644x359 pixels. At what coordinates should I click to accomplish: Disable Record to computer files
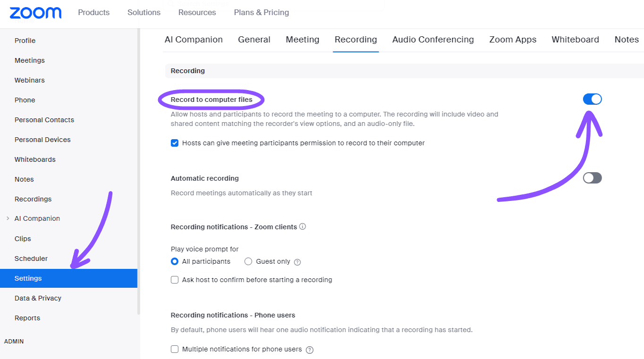pos(592,99)
